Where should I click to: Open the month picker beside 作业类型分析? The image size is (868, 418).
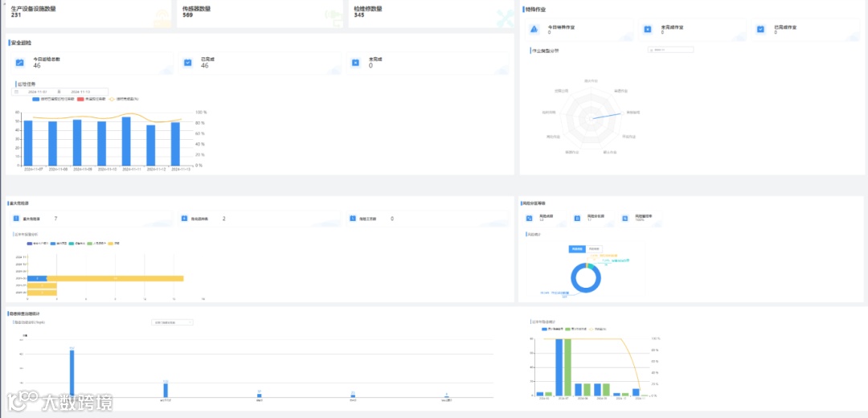click(671, 50)
